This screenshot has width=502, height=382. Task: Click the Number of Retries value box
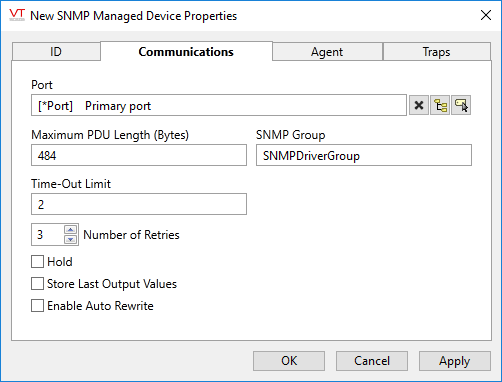coord(47,235)
